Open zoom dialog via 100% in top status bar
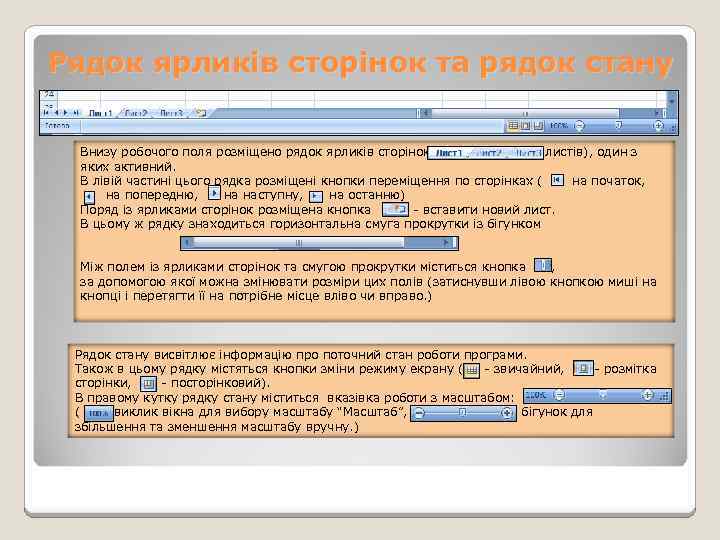The image size is (720, 540). [559, 125]
